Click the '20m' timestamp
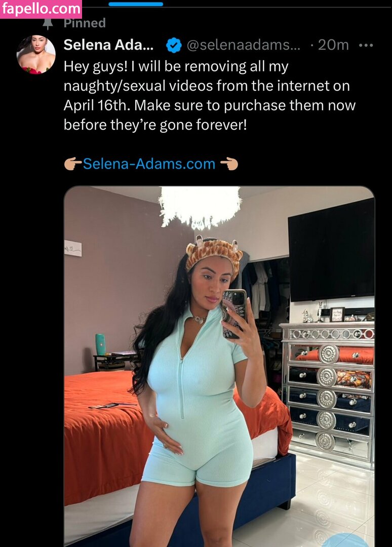The width and height of the screenshot is (392, 547). [x=333, y=45]
